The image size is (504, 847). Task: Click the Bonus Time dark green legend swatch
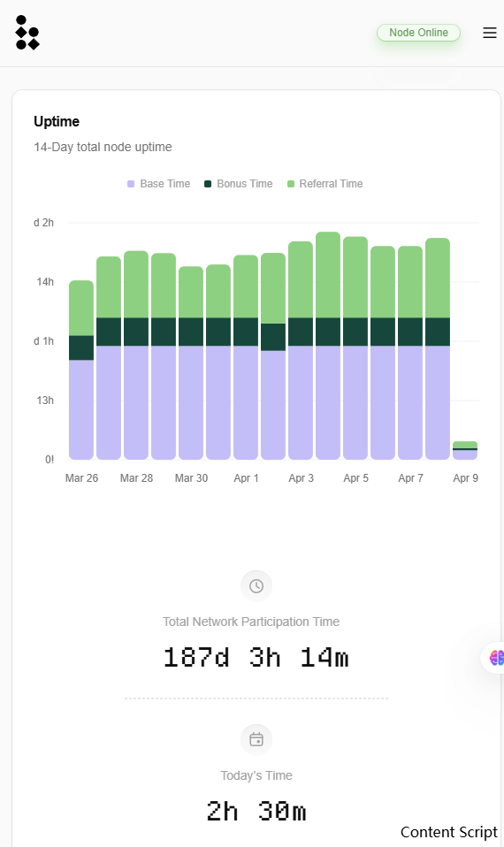tap(208, 184)
